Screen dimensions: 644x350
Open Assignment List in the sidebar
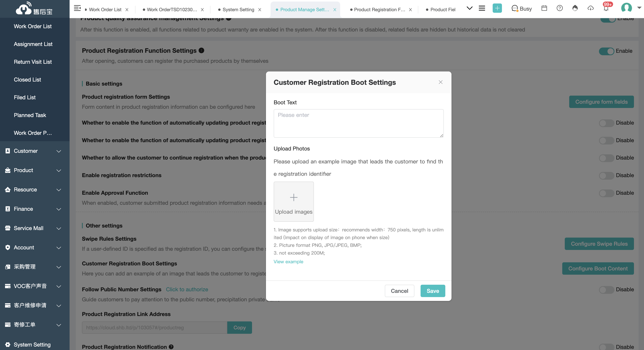coord(33,44)
